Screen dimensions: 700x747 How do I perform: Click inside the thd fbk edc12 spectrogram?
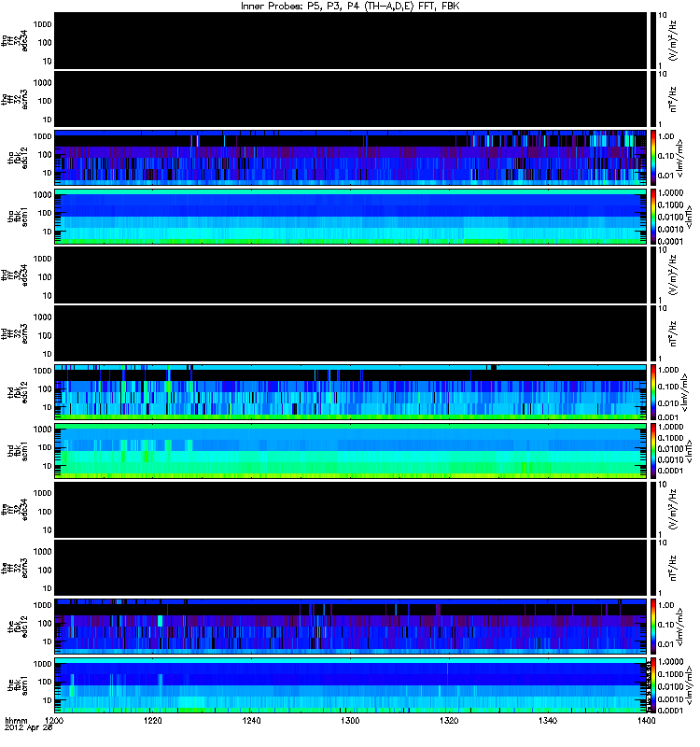click(351, 392)
